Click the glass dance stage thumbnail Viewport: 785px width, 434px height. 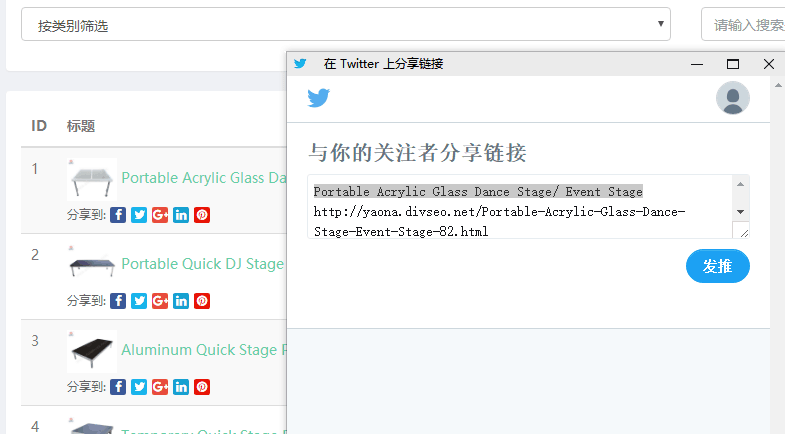pyautogui.click(x=92, y=180)
